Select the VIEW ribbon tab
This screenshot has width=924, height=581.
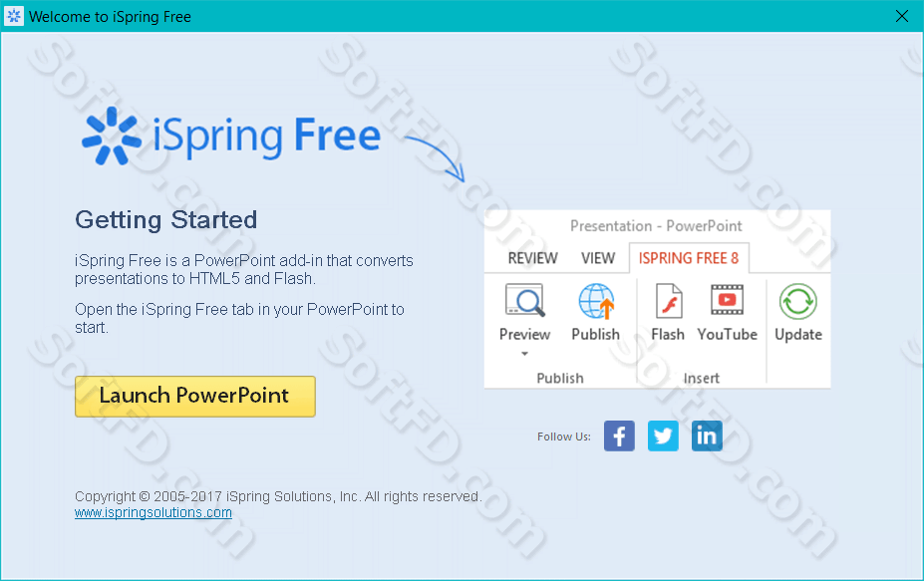(597, 258)
